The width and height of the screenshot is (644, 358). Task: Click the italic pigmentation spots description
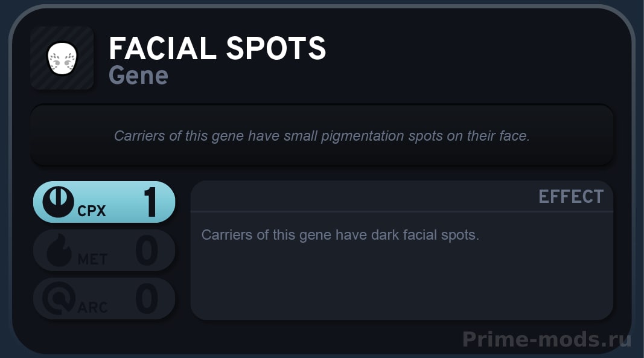(322, 136)
